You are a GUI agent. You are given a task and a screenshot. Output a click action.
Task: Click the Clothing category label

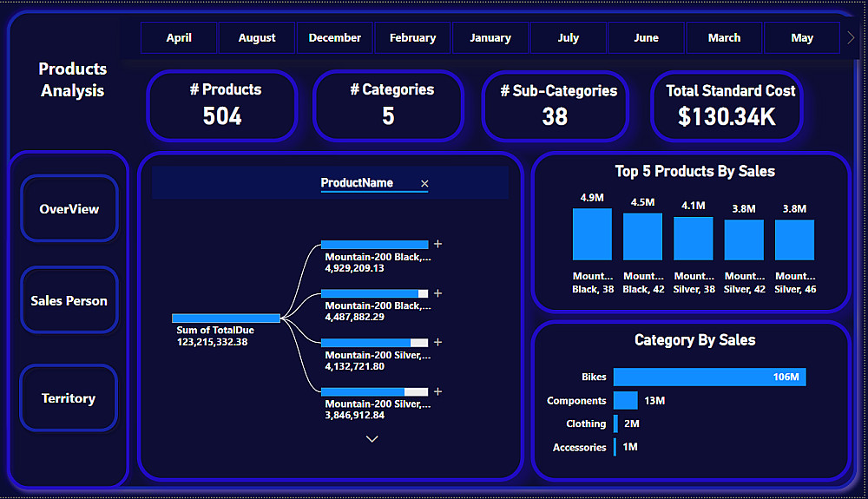click(x=586, y=423)
